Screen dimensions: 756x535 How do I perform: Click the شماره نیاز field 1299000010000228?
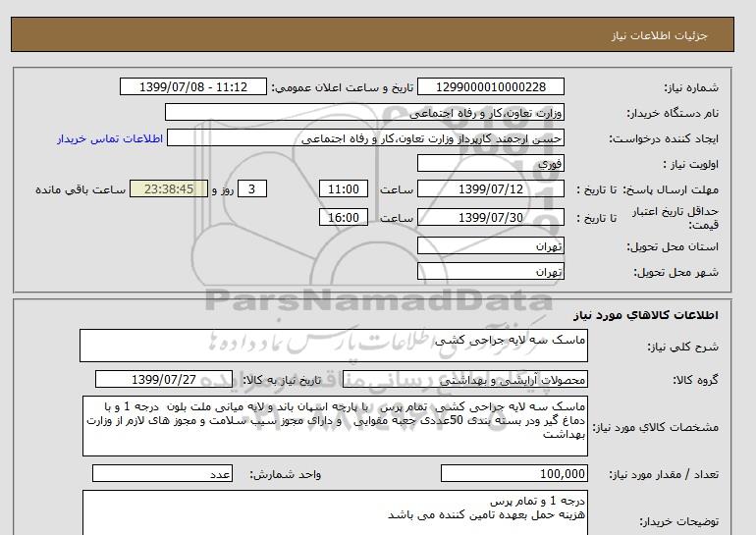tap(490, 87)
